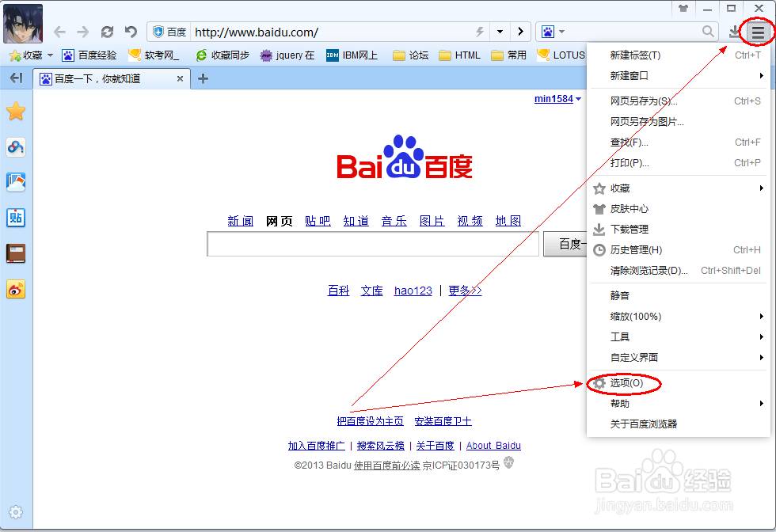776x532 pixels.
Task: Click the About Baidu link
Action: [493, 446]
